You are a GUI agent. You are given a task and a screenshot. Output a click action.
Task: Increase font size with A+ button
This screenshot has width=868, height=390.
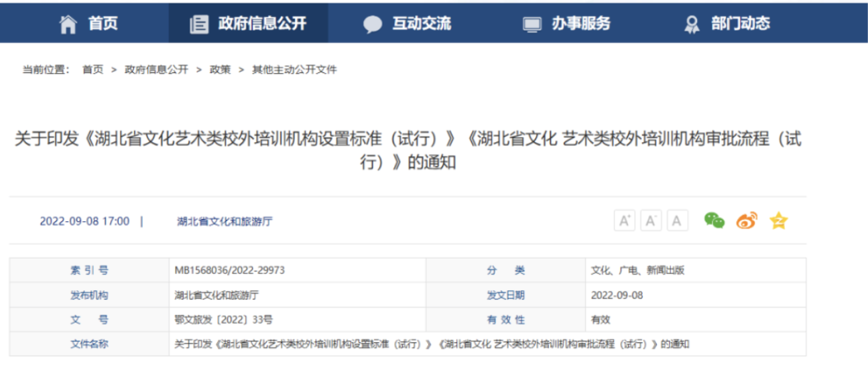click(625, 220)
